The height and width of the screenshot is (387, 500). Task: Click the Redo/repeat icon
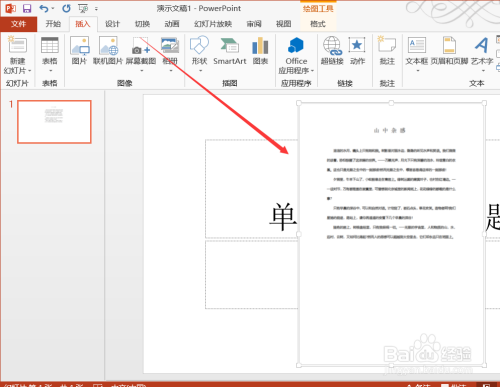[66, 8]
